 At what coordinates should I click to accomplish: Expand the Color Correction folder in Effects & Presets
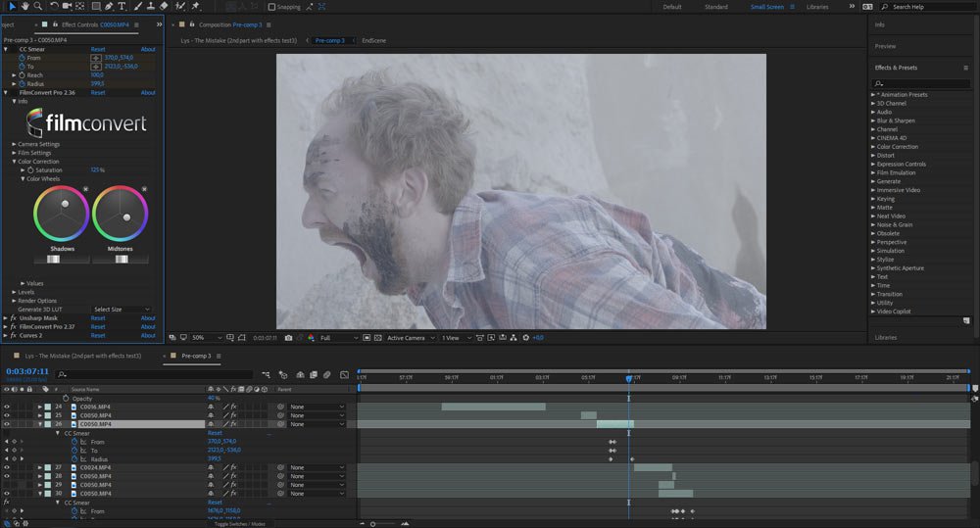click(872, 147)
